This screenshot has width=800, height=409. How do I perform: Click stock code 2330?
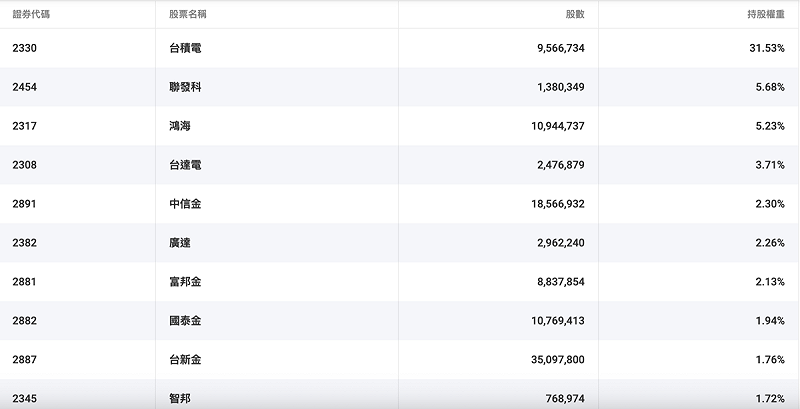coord(24,48)
